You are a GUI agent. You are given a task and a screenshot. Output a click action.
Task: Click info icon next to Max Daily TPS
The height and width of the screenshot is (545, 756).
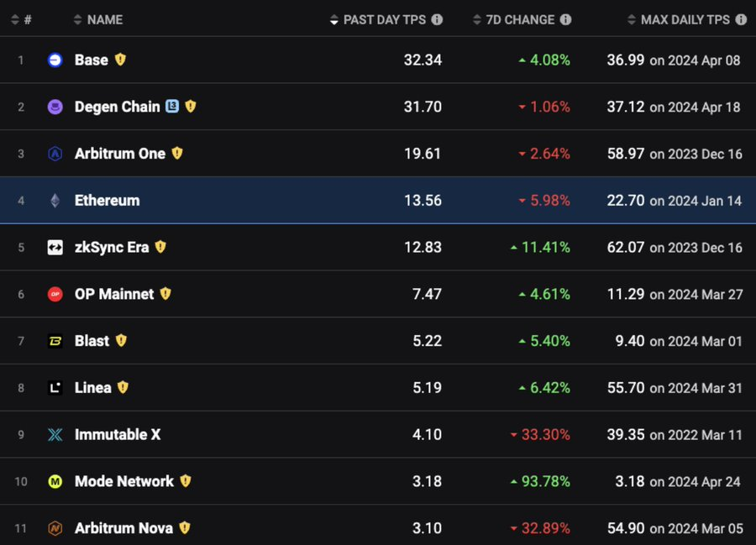click(738, 19)
